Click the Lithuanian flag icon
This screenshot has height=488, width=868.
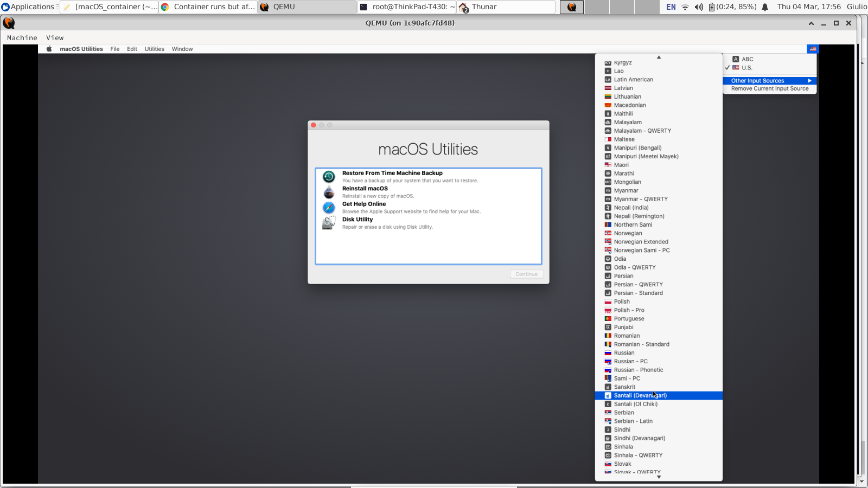coord(608,97)
